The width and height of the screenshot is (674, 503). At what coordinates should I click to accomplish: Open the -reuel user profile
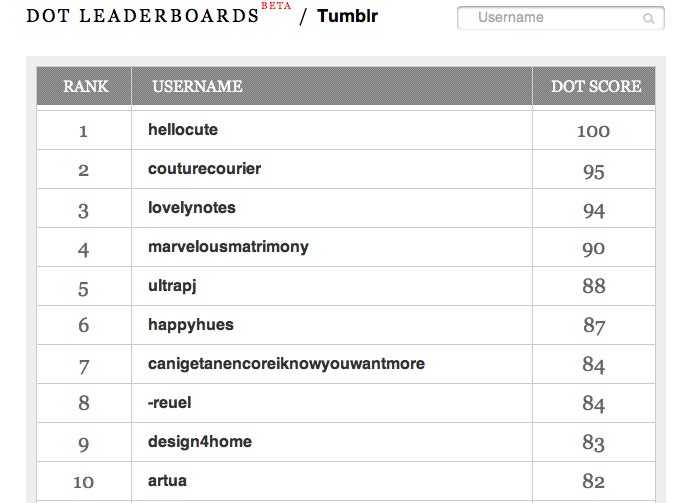point(169,403)
